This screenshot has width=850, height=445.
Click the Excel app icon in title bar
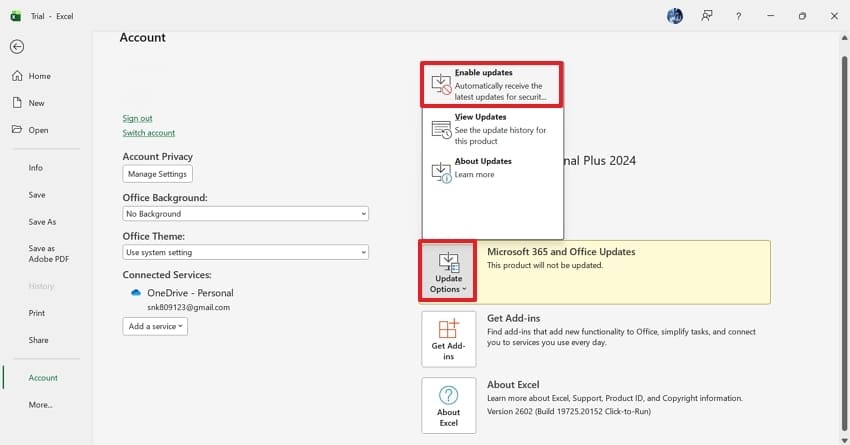point(16,16)
